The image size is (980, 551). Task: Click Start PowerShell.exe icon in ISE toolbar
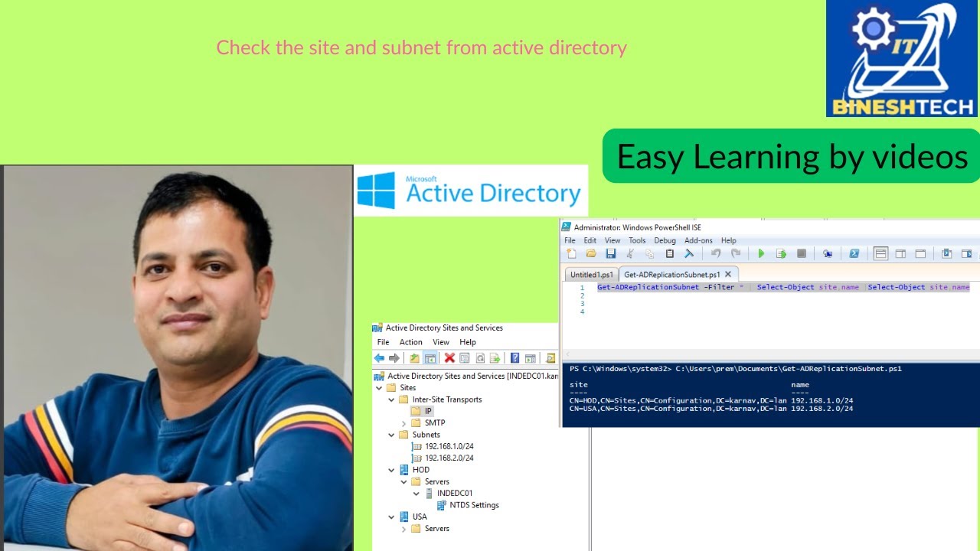click(x=854, y=253)
